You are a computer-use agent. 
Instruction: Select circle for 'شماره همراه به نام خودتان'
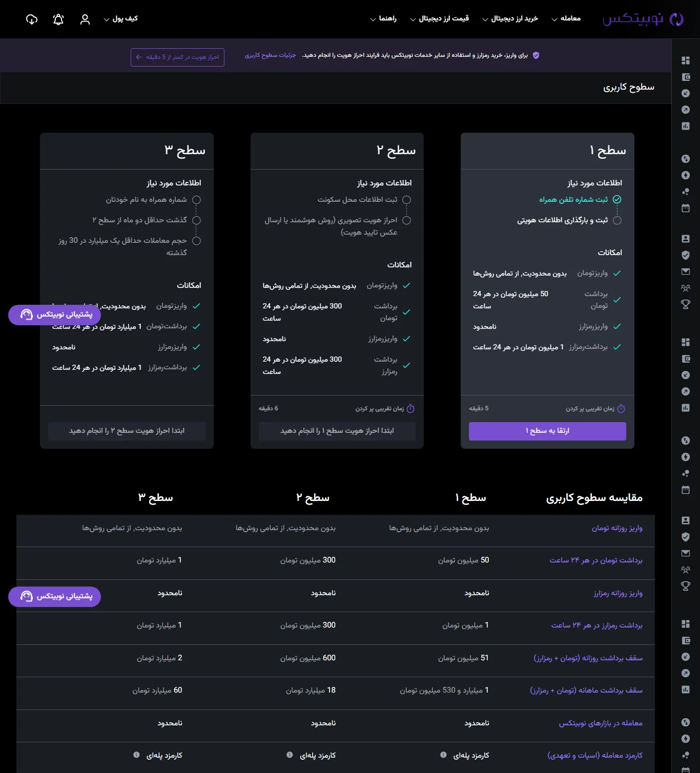coord(196,200)
